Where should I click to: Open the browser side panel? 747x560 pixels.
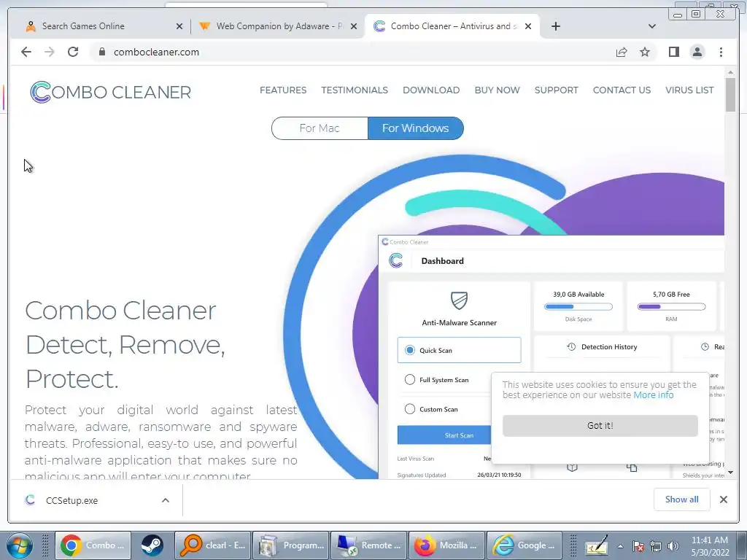tap(673, 52)
